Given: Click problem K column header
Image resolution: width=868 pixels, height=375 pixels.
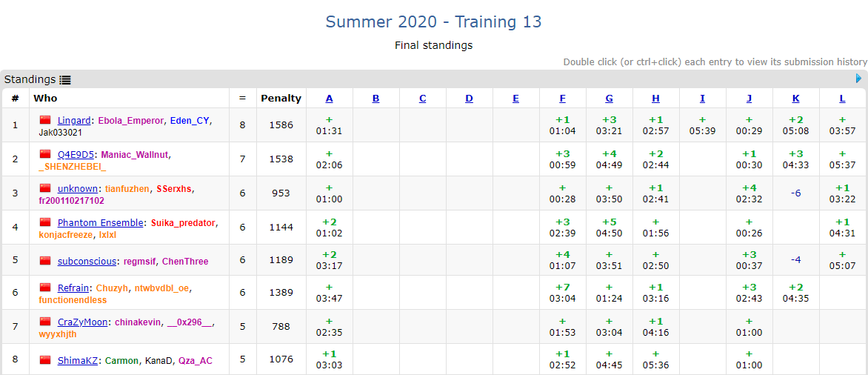Looking at the screenshot, I should 795,98.
